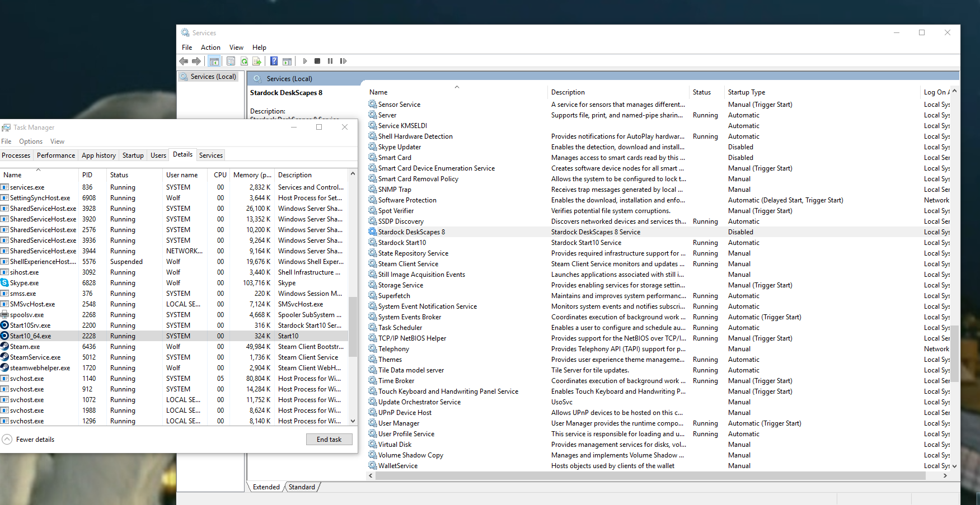Click the Pause Service toolbar icon
This screenshot has height=505, width=980.
(330, 61)
